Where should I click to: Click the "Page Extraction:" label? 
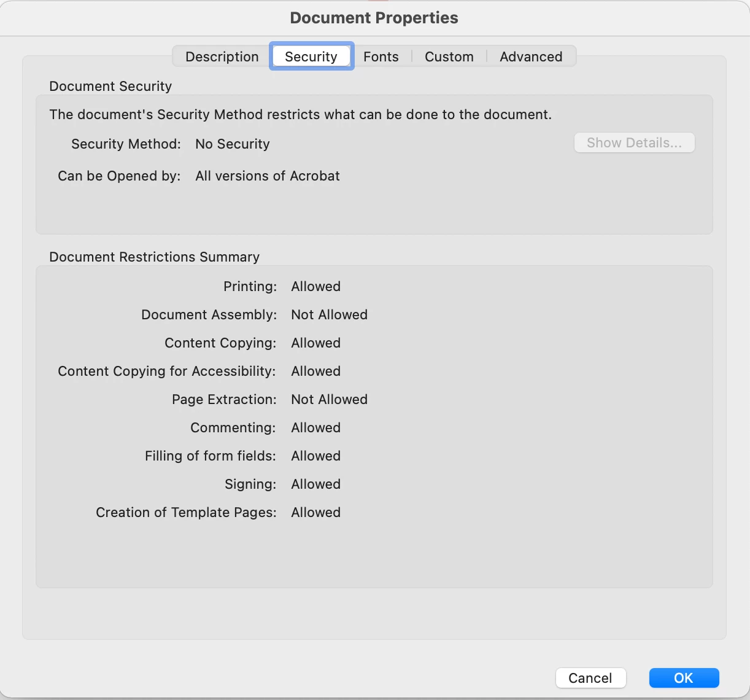224,399
